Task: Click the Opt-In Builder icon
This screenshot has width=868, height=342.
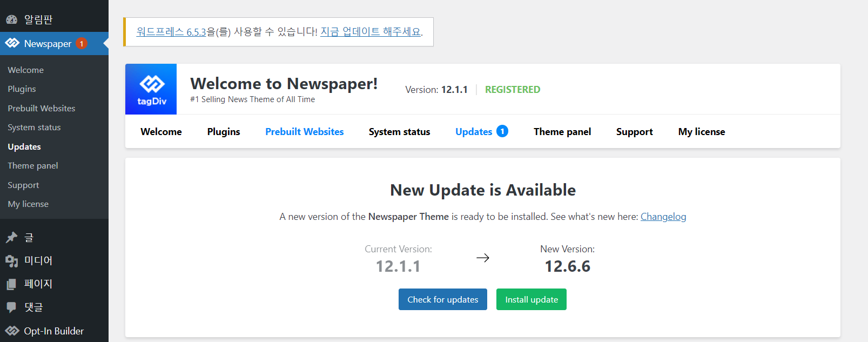Action: coord(12,331)
